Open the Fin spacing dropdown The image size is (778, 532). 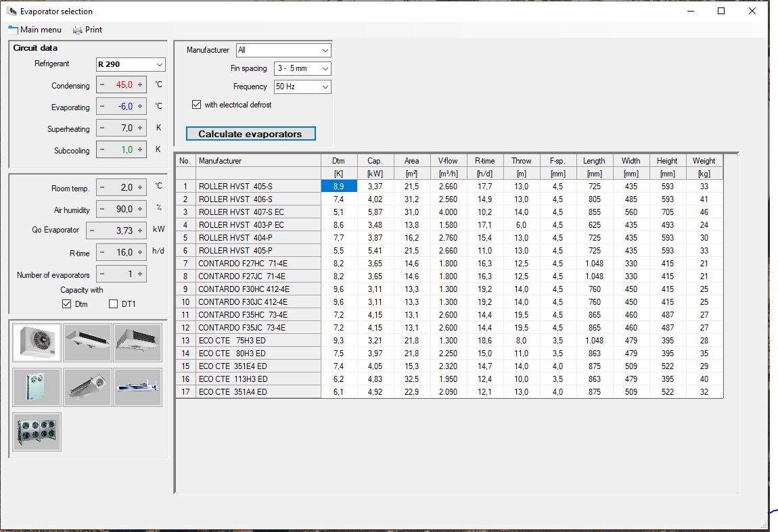click(x=325, y=68)
